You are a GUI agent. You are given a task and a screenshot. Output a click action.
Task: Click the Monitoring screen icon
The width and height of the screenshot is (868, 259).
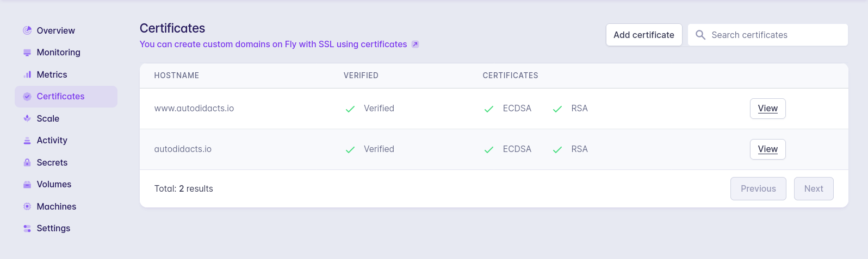point(27,53)
